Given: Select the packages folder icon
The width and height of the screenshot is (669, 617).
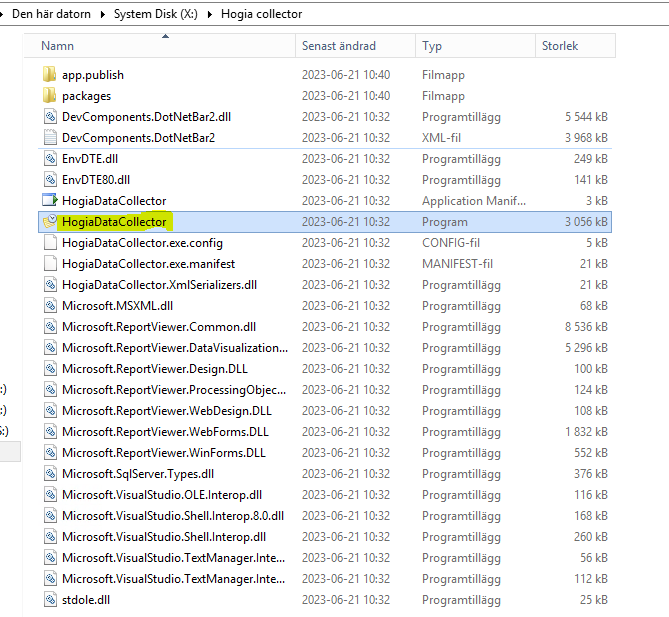Looking at the screenshot, I should tap(51, 96).
